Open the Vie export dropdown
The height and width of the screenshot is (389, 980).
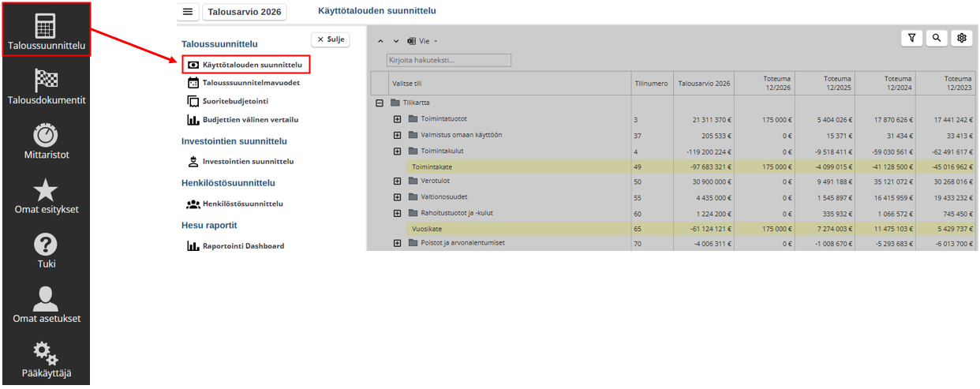pos(422,40)
